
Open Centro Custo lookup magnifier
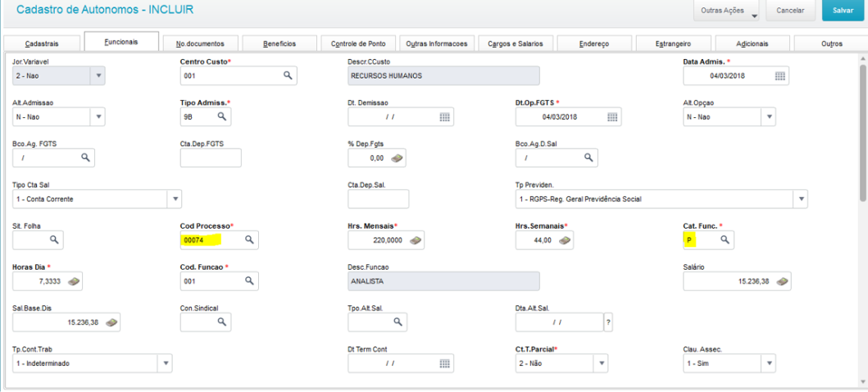click(x=288, y=75)
